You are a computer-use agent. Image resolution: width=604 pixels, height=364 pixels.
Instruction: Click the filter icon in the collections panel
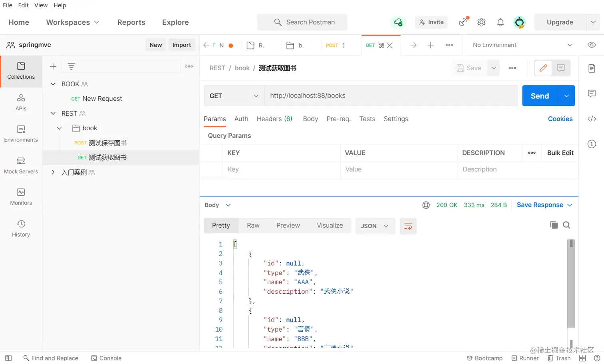click(x=71, y=66)
